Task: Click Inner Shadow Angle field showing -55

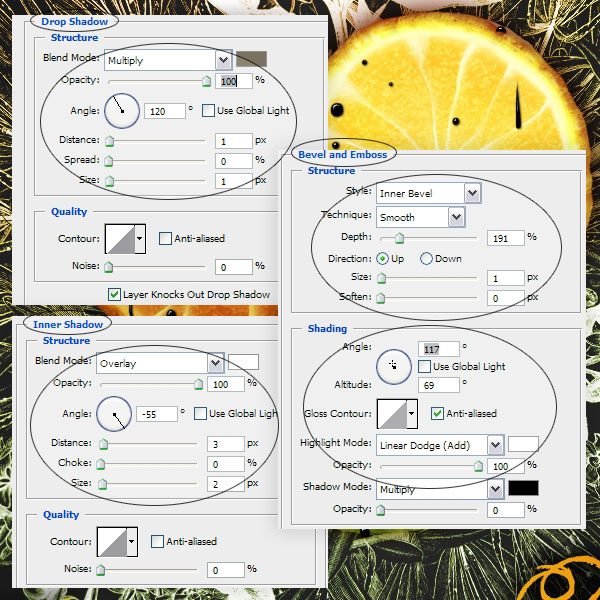Action: (157, 414)
